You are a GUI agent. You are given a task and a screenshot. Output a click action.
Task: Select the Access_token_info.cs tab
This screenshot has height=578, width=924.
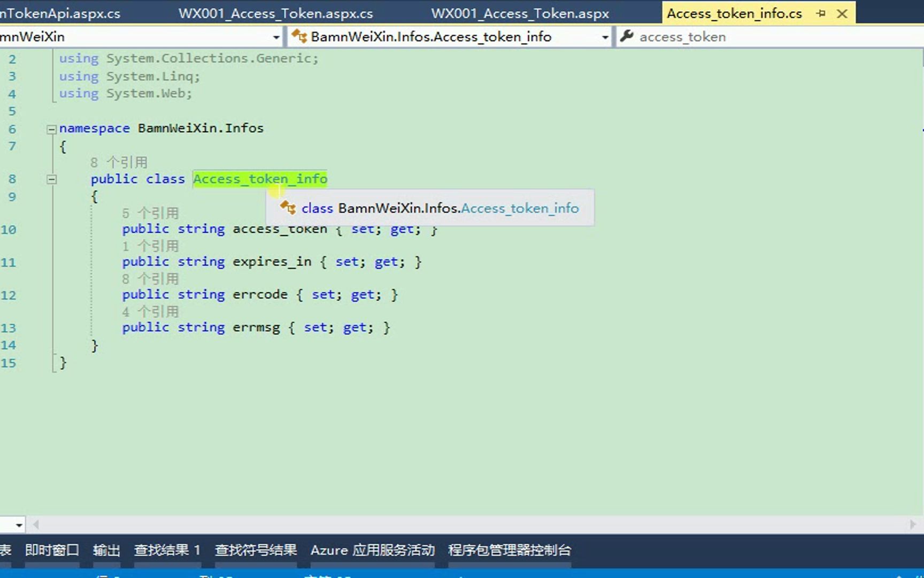(x=734, y=13)
